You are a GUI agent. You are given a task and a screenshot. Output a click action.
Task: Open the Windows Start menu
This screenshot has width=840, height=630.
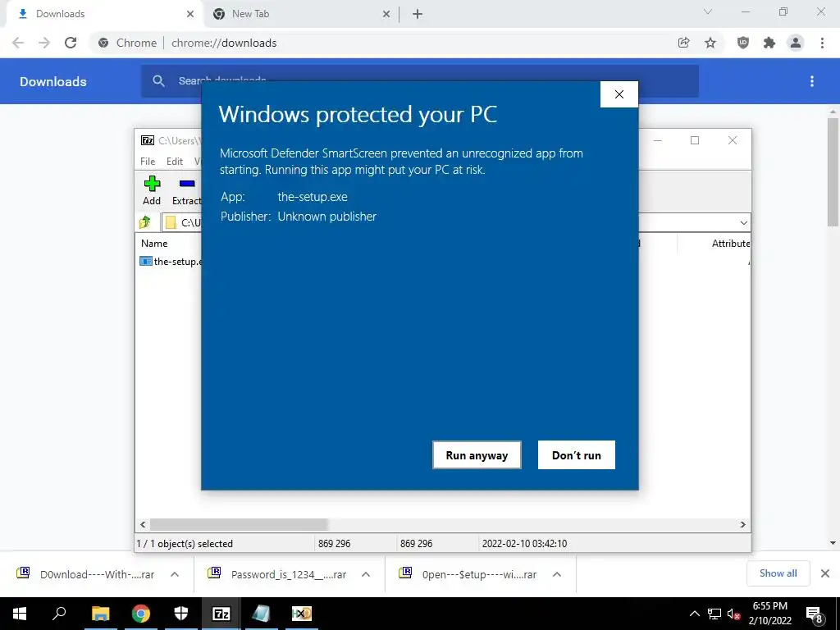point(20,614)
